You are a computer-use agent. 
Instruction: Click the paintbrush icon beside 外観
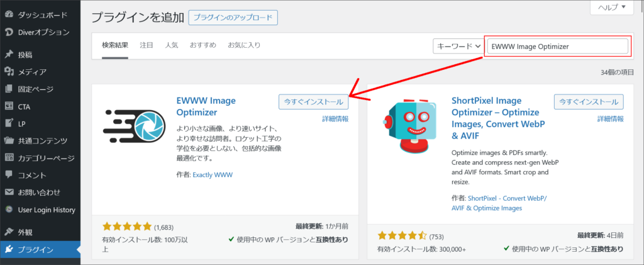9,232
